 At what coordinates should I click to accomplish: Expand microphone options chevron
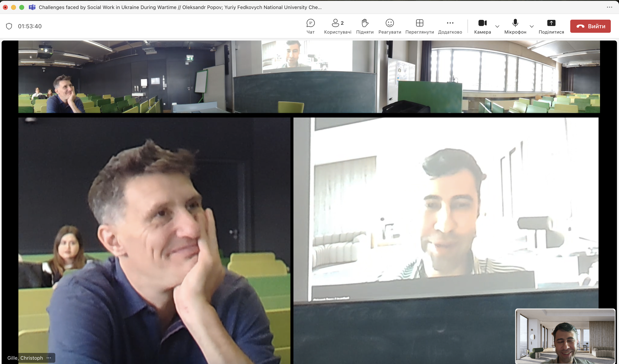coord(532,26)
